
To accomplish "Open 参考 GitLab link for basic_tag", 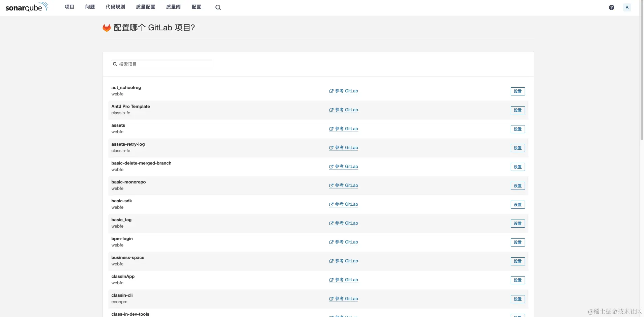I will click(x=344, y=223).
